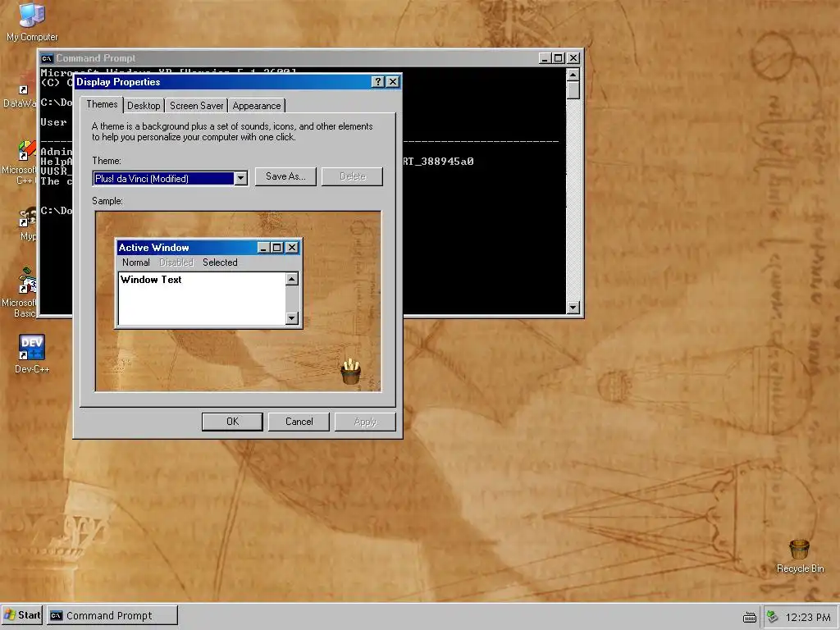Close the Display Properties dialog
The height and width of the screenshot is (630, 840).
pos(393,81)
